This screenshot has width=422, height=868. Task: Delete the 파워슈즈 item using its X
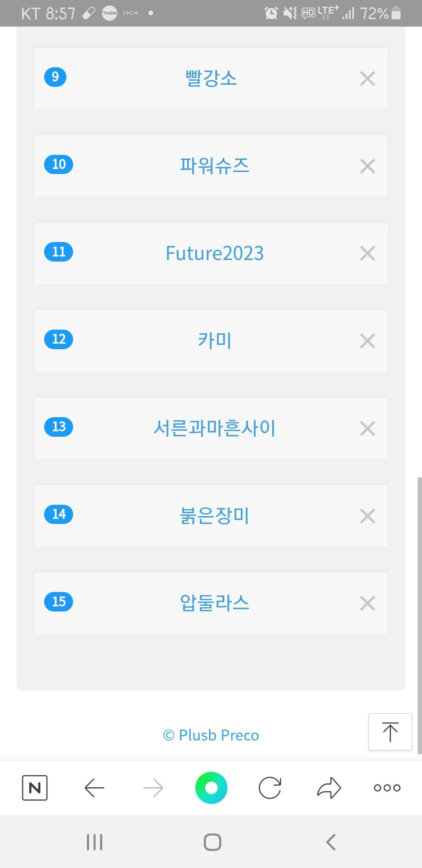pos(367,166)
